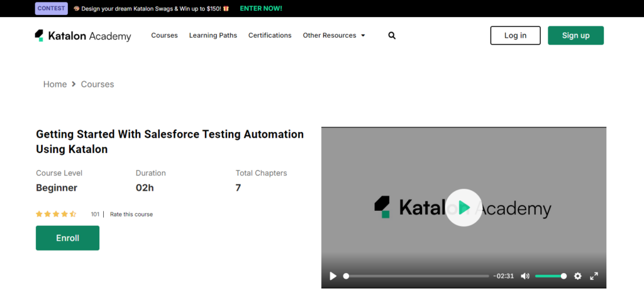Click the Beginner course level value
Viewport: 644px width, 297px height.
(x=57, y=188)
